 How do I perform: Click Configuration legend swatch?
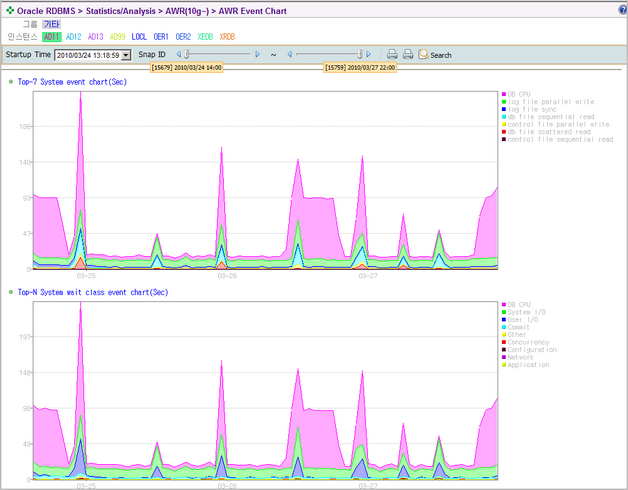click(x=504, y=350)
